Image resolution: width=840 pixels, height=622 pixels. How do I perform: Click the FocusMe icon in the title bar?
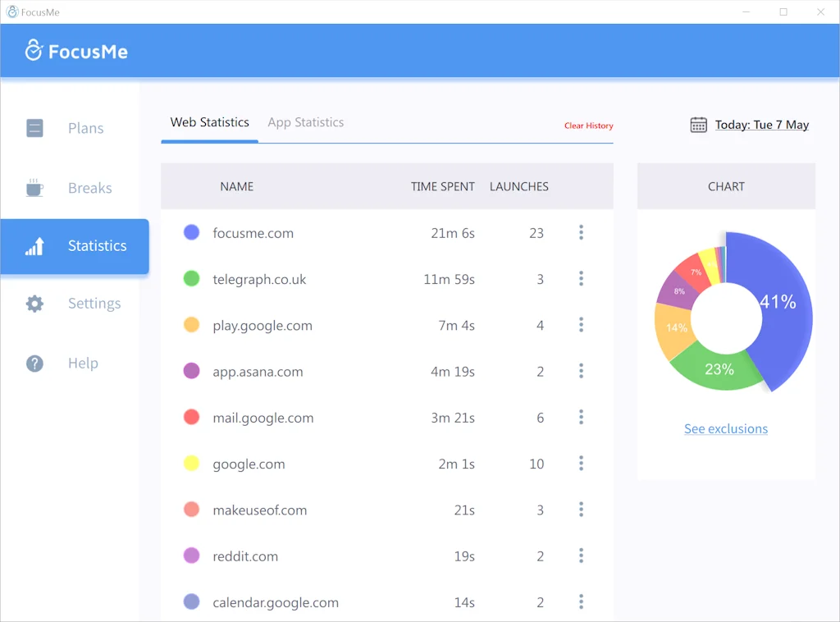[x=11, y=11]
